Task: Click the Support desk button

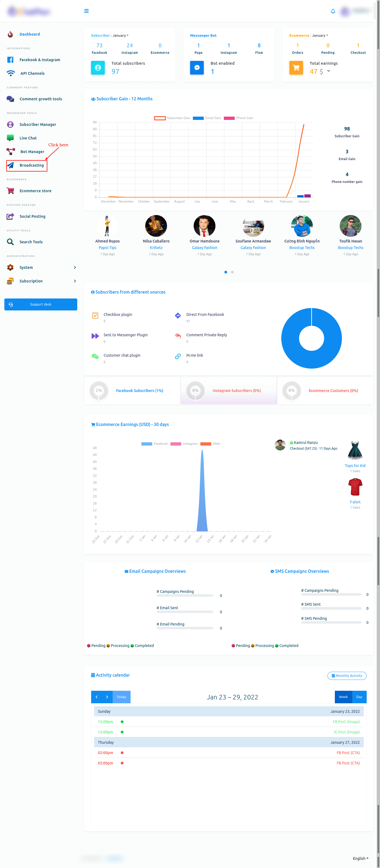Action: pyautogui.click(x=41, y=304)
